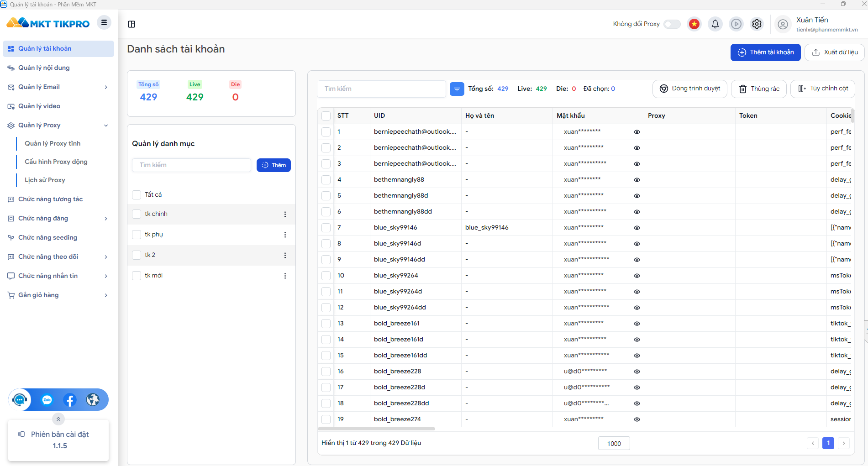Expand the Quản lý Email menu
Screen dimensions: 868x466
tap(106, 87)
